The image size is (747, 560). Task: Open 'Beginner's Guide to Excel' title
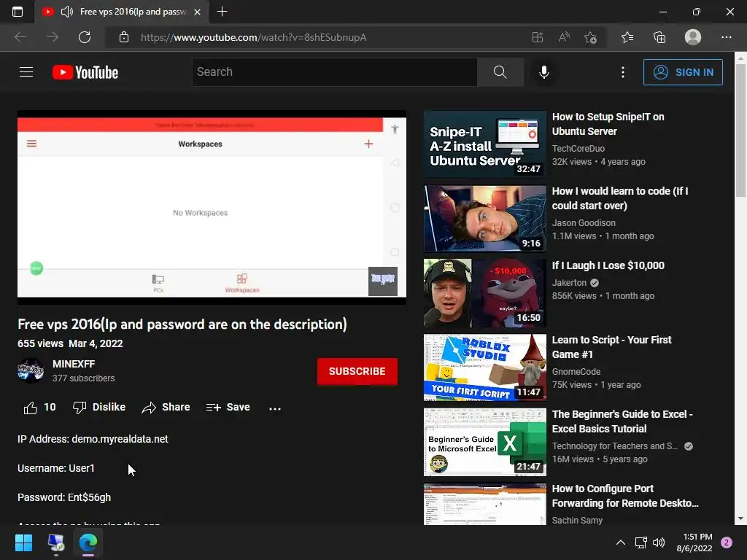pos(622,421)
